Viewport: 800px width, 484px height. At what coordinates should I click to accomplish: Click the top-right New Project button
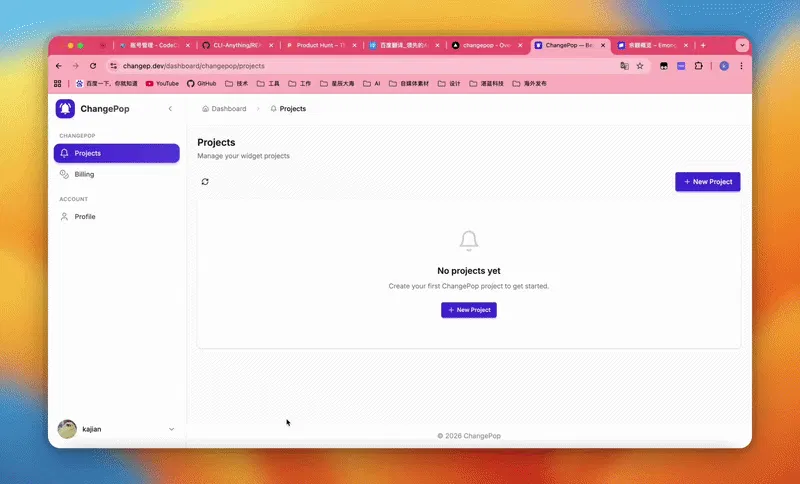(708, 182)
